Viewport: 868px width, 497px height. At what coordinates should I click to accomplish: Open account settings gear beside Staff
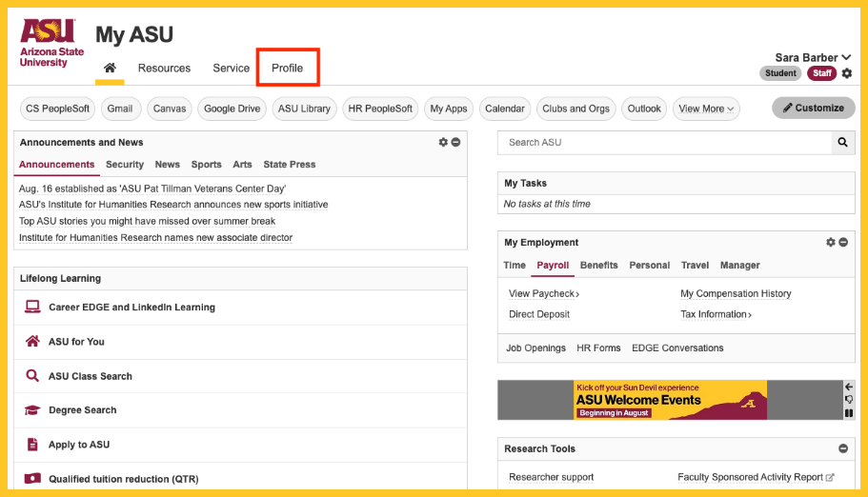point(846,73)
